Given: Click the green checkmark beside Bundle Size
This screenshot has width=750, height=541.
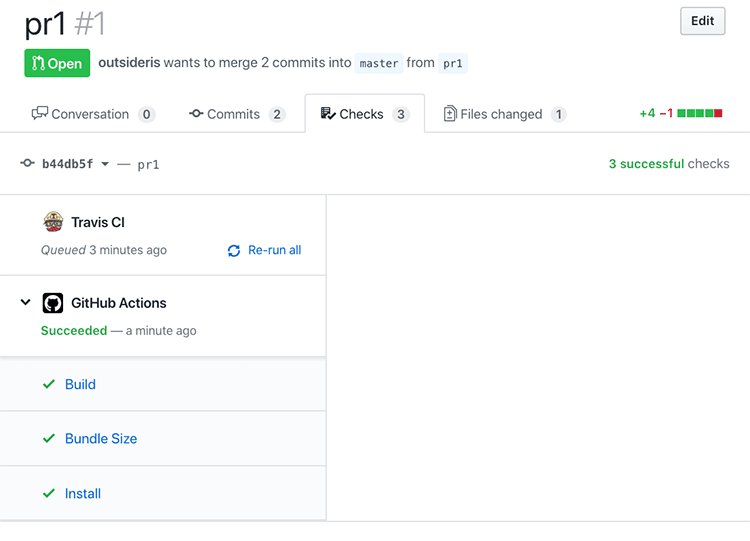Looking at the screenshot, I should pos(49,438).
